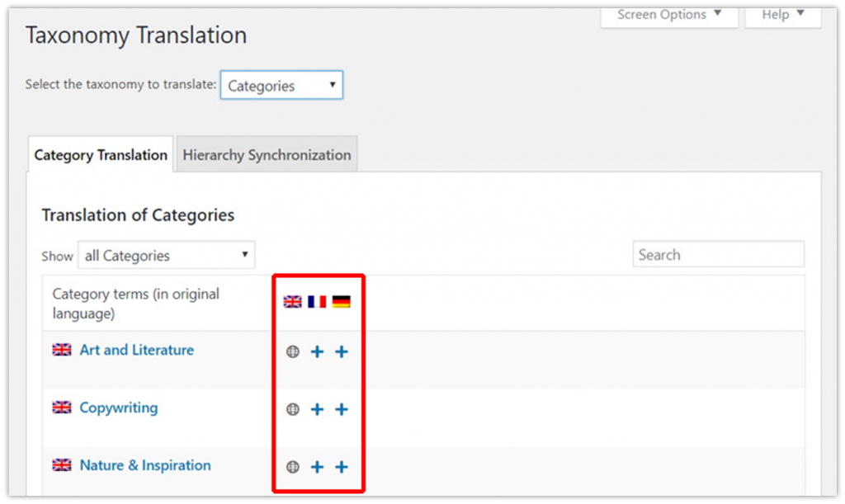Open the Nature & Inspiration category link
This screenshot has height=504, width=845.
click(x=144, y=465)
